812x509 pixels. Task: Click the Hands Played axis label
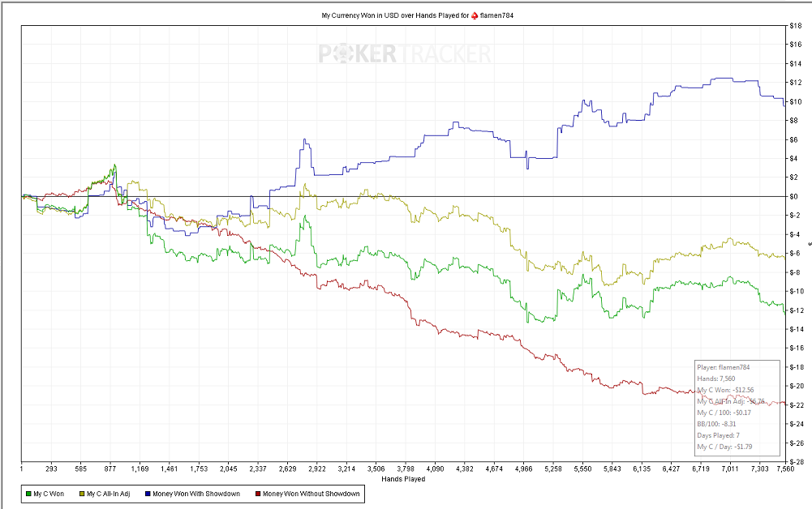click(403, 479)
